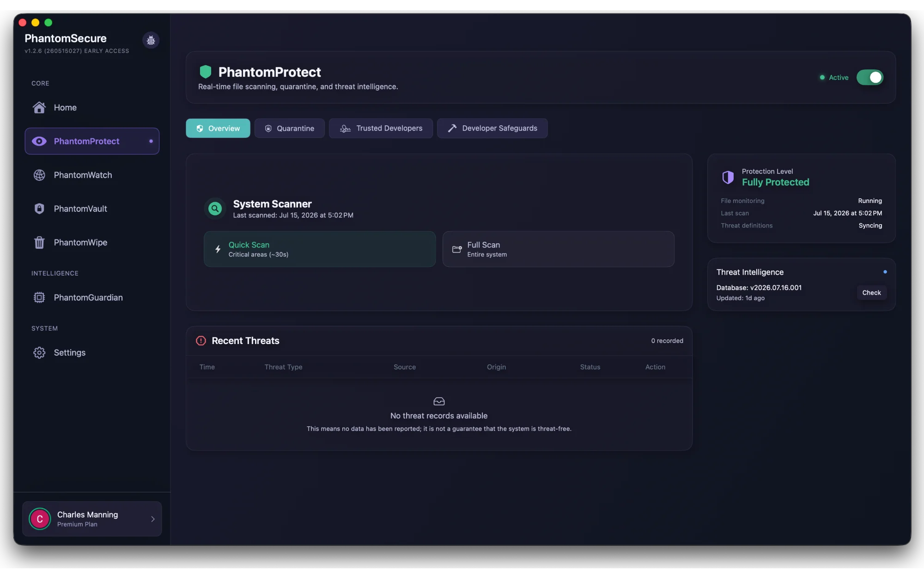Click the '0 recorded' count text
Screen dimensions: 924x578
tap(667, 341)
